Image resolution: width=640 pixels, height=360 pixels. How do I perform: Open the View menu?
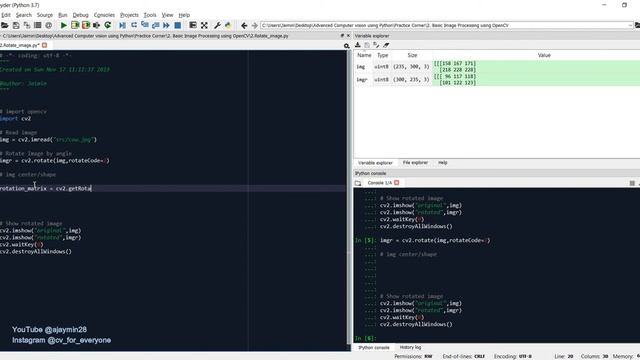(x=167, y=15)
